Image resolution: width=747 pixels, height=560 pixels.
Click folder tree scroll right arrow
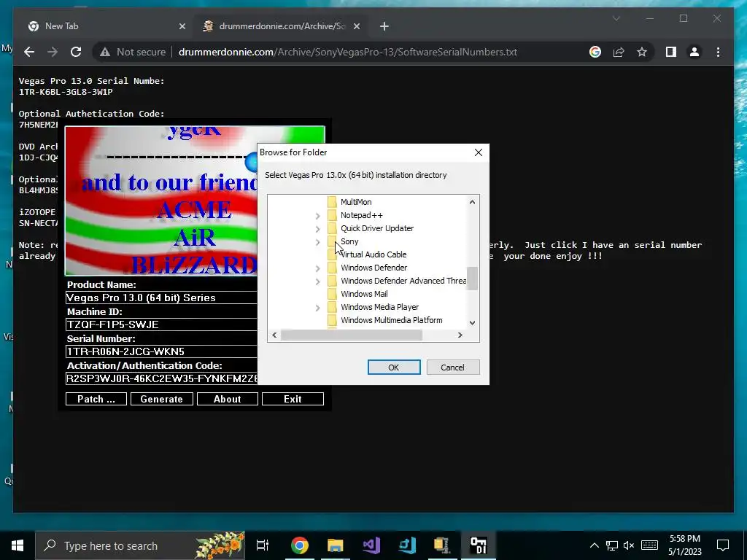(x=460, y=335)
